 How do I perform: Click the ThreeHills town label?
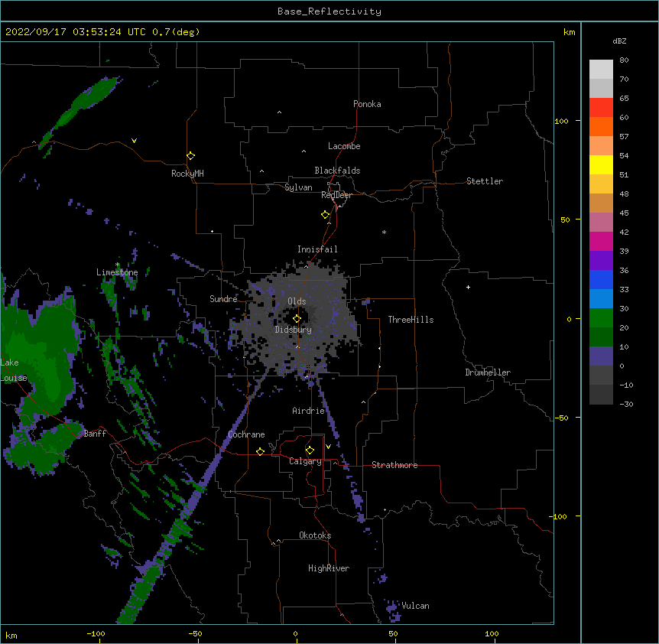[x=411, y=320]
